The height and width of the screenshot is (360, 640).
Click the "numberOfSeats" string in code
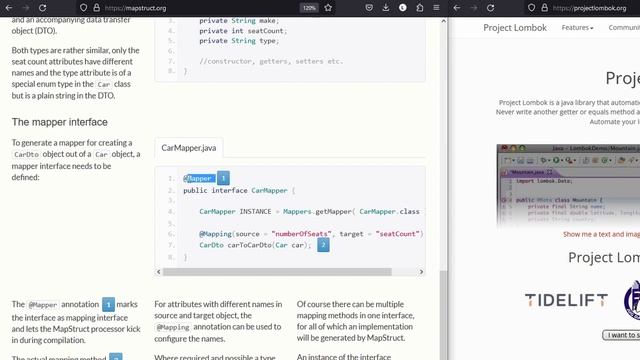pyautogui.click(x=302, y=234)
